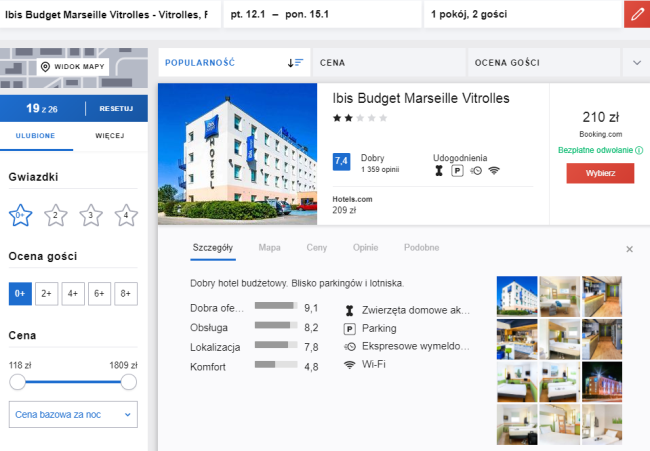Click the Resetuj filters button
The height and width of the screenshot is (451, 650).
pos(116,109)
